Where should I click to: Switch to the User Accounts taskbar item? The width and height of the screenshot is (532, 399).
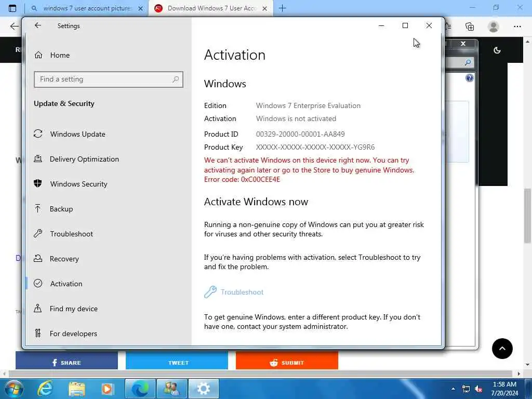[x=171, y=389]
